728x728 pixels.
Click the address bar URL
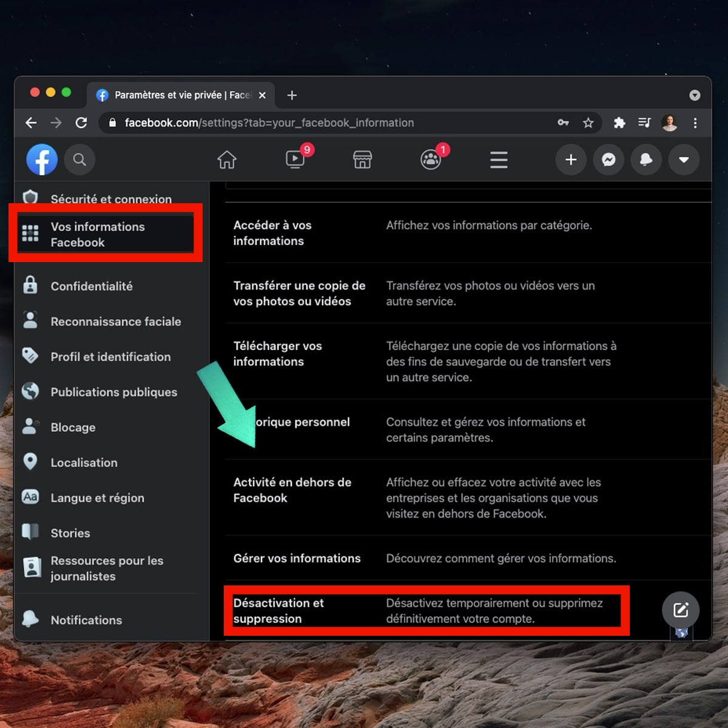[x=269, y=123]
